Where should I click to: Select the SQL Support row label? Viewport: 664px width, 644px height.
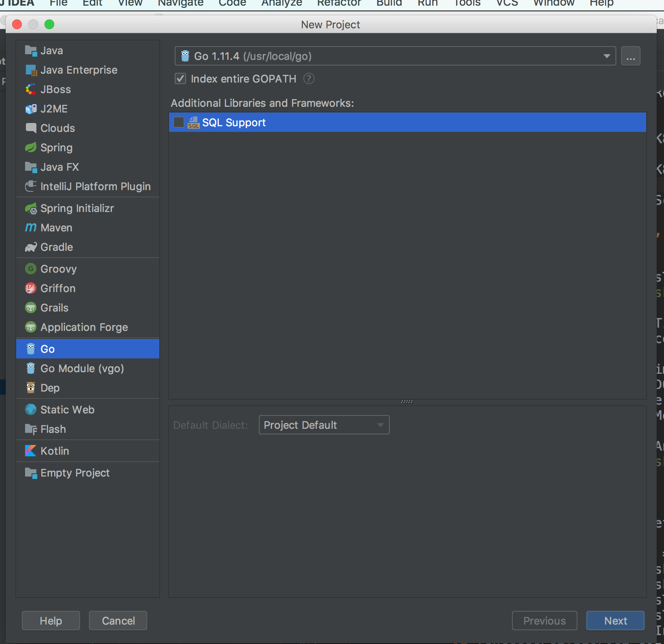[x=234, y=123]
